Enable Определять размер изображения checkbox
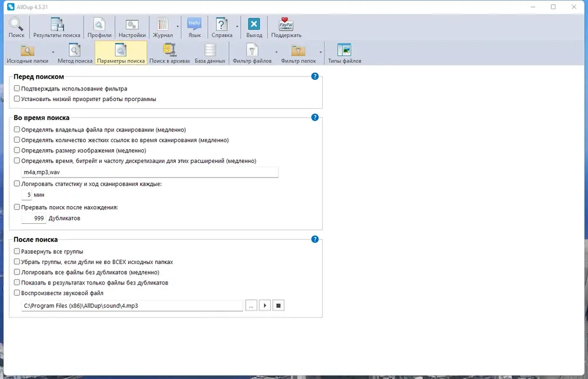Viewport: 588px width, 379px height. (x=17, y=150)
